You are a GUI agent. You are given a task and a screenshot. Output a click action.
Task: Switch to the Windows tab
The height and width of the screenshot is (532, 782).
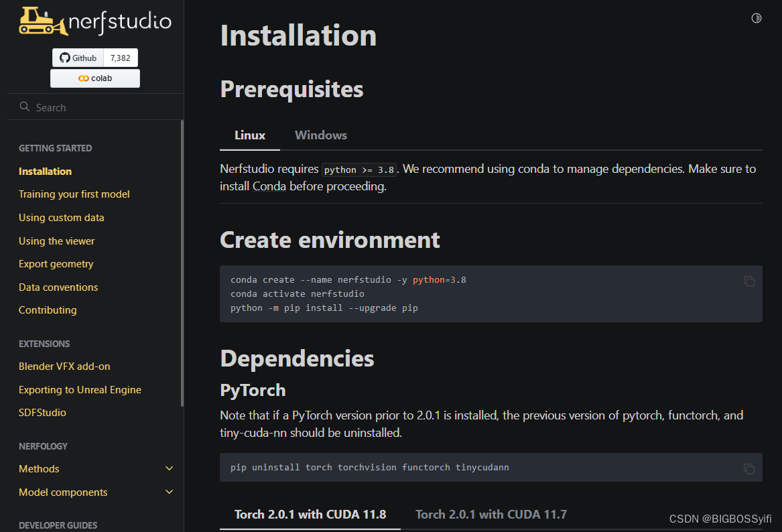[321, 135]
